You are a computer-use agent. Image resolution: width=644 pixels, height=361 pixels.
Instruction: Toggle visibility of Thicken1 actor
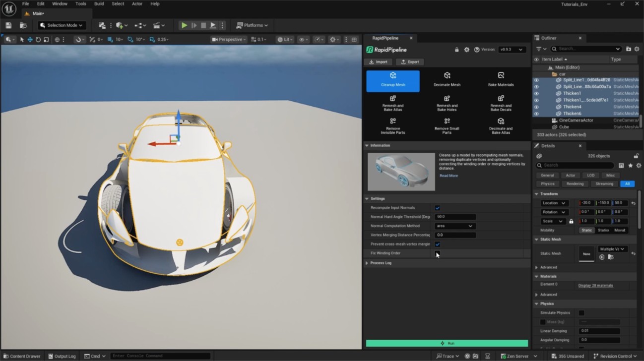536,93
